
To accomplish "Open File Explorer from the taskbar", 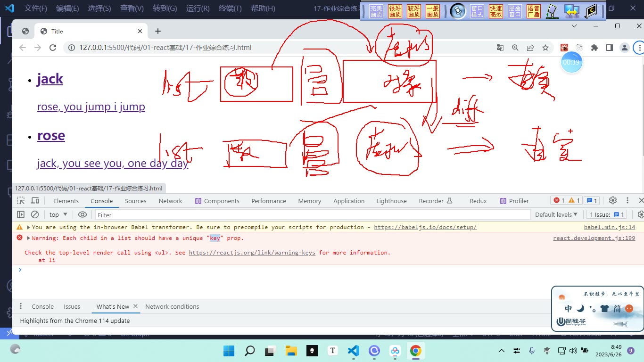I will [x=291, y=350].
